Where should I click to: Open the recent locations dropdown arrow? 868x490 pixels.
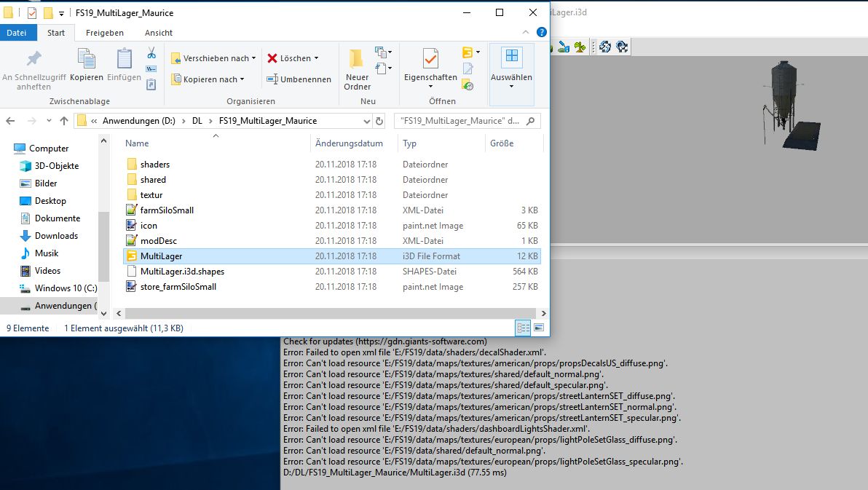tap(49, 121)
